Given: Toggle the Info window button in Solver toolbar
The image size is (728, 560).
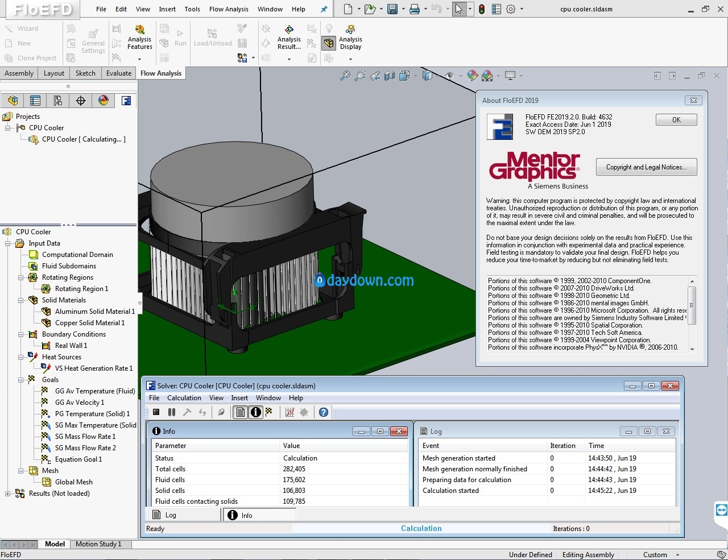Looking at the screenshot, I should 256,412.
